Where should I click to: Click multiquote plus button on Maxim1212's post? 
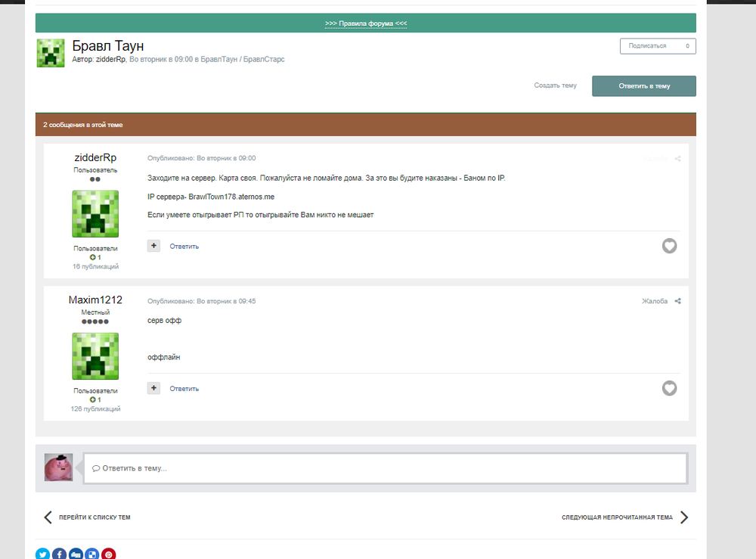pos(153,388)
